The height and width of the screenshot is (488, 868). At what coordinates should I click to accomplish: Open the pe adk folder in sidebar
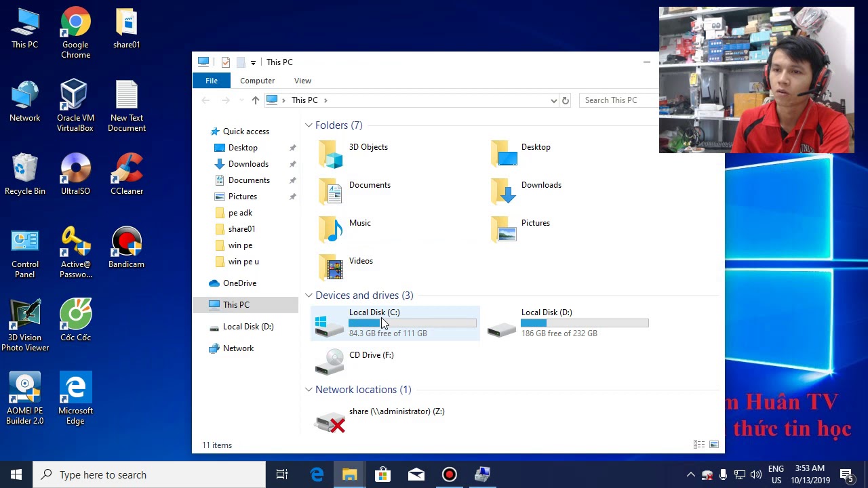pyautogui.click(x=240, y=213)
